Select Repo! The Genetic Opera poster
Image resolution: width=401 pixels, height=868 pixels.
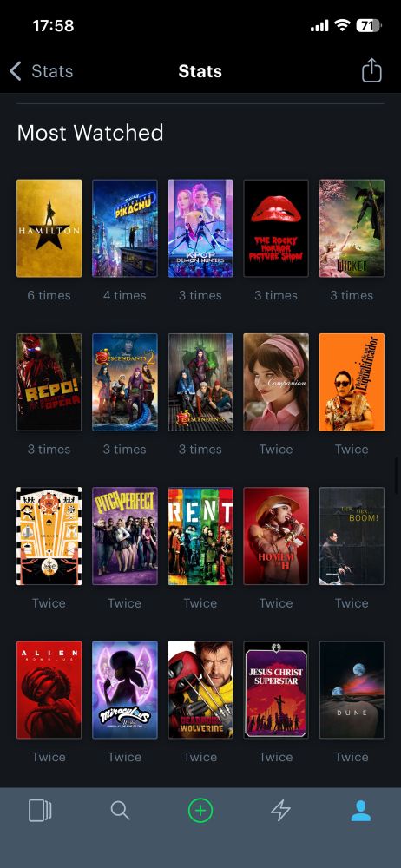point(49,382)
